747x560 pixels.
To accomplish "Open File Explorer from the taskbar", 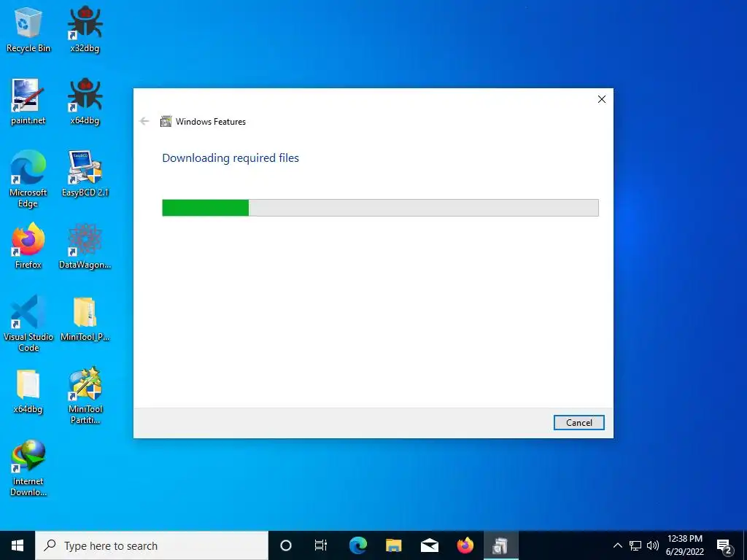I will [x=393, y=545].
